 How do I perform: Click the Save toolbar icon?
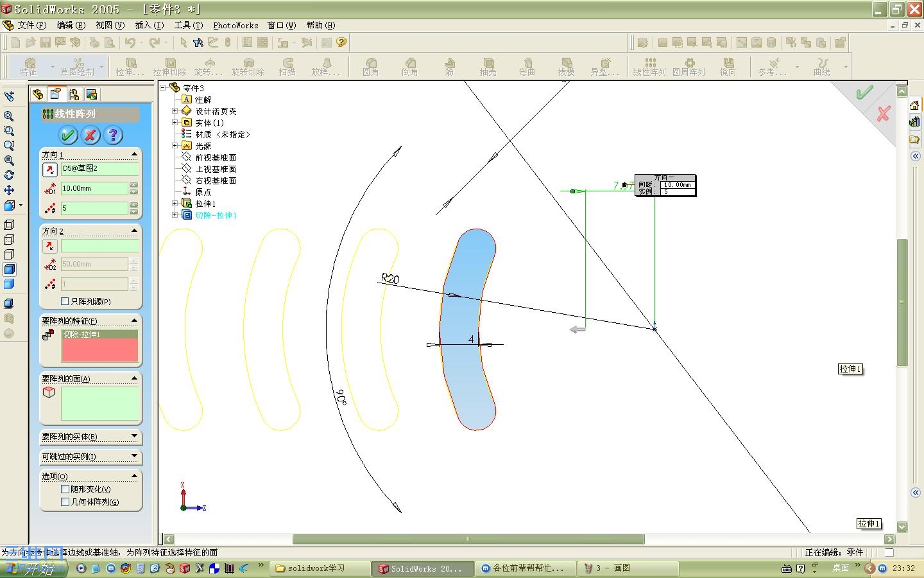coord(46,42)
